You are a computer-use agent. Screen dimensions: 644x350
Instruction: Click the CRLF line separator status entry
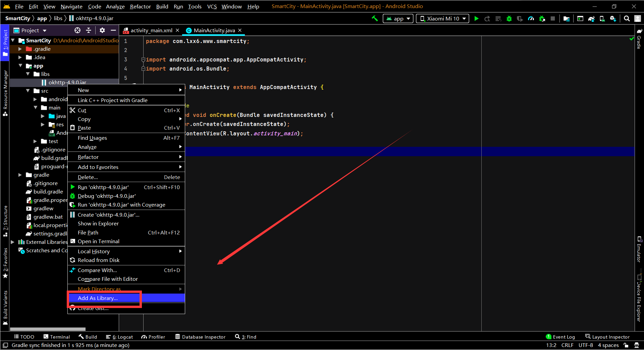pyautogui.click(x=567, y=345)
